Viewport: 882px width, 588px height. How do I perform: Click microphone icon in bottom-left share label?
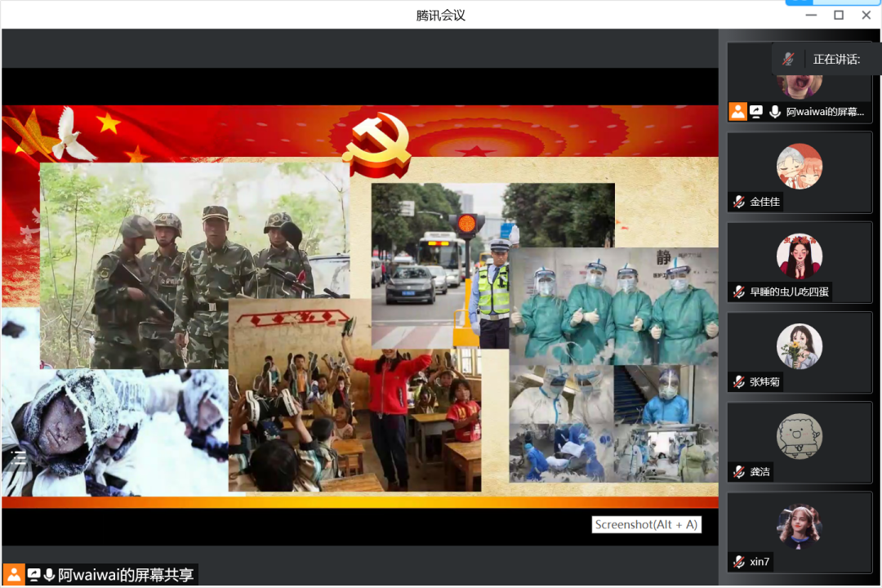click(49, 575)
